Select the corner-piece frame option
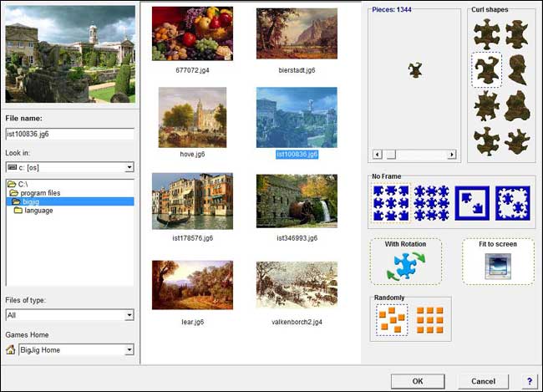Image resolution: width=543 pixels, height=392 pixels. (x=472, y=203)
